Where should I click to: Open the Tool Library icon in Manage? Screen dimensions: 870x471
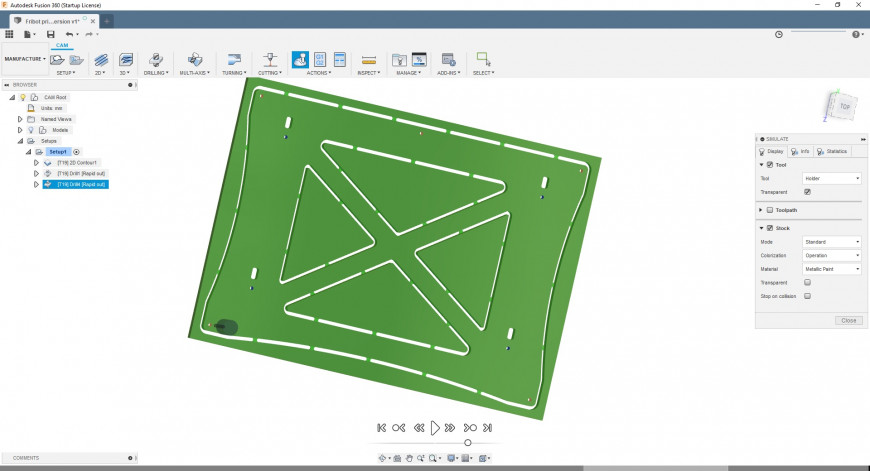[x=399, y=59]
